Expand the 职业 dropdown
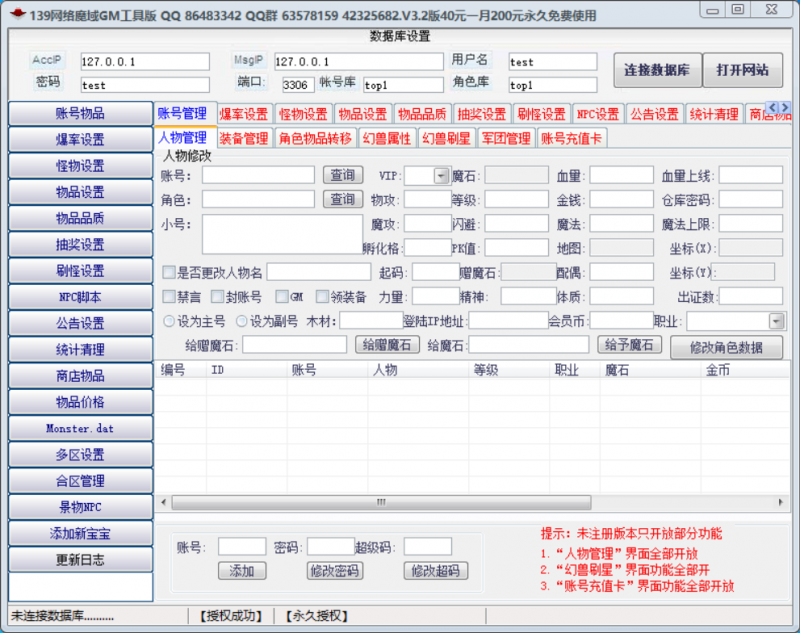 tap(776, 321)
